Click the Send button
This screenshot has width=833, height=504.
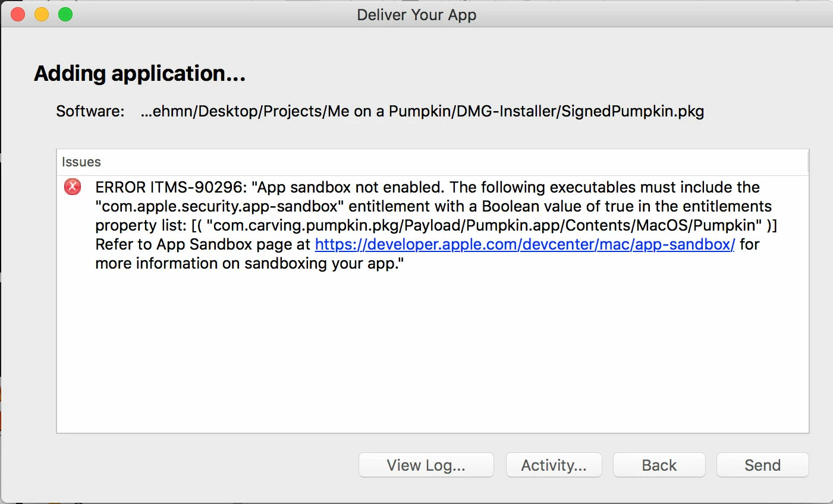(762, 465)
